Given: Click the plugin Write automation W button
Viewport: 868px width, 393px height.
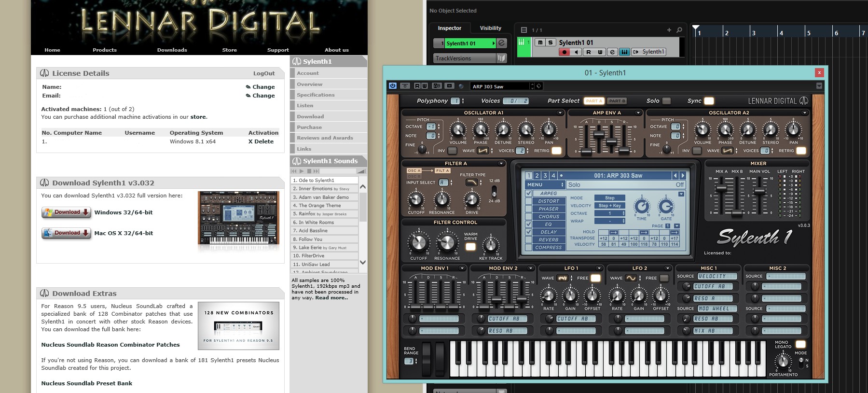Looking at the screenshot, I should pos(425,86).
